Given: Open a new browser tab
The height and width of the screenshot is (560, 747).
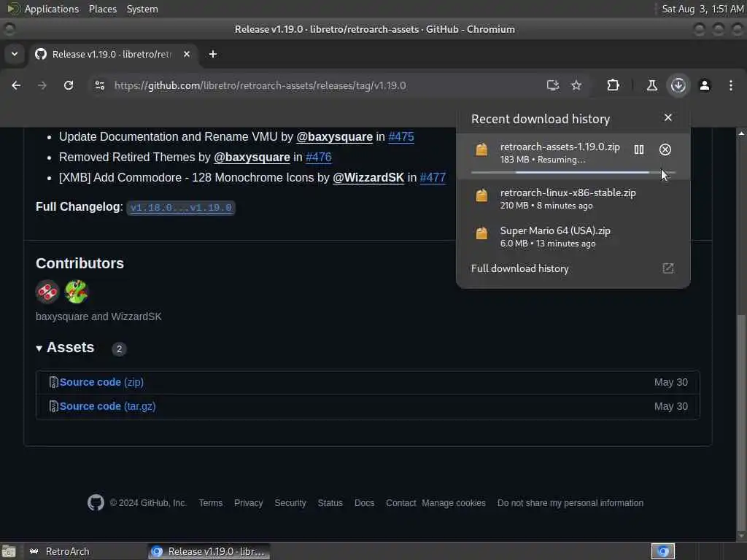Looking at the screenshot, I should click(x=213, y=54).
